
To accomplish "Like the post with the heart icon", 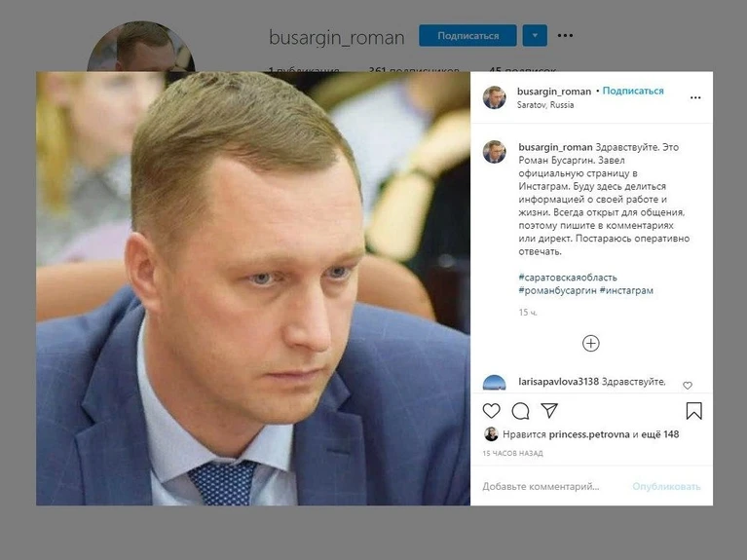I will click(x=491, y=410).
